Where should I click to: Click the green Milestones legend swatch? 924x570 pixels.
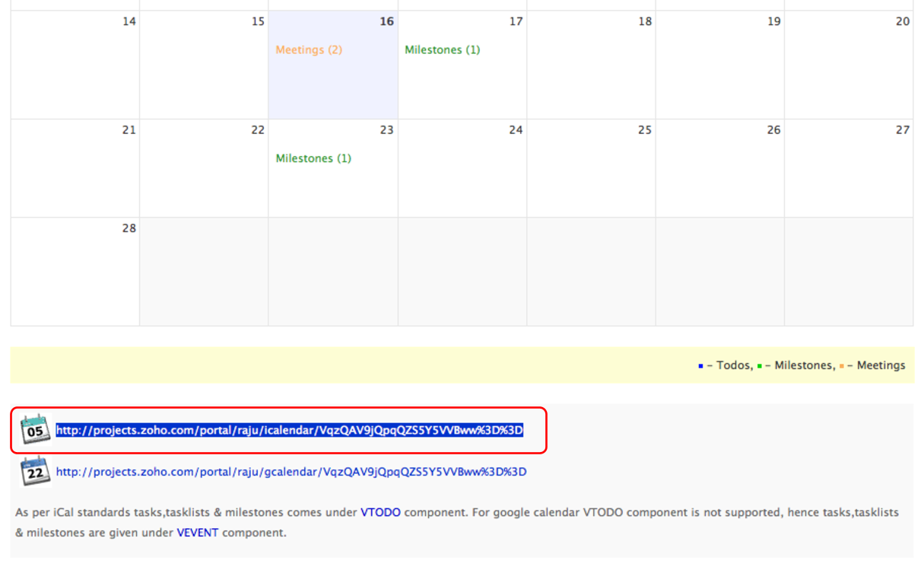click(759, 366)
